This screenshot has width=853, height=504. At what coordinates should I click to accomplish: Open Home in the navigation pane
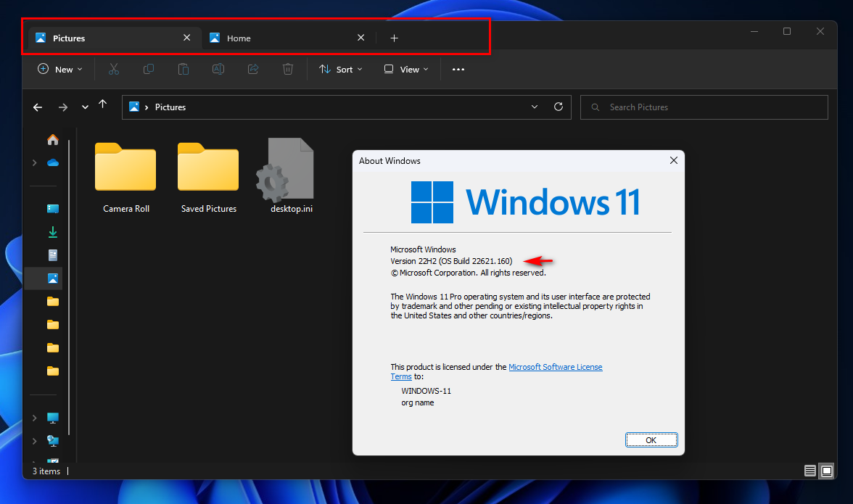[x=53, y=140]
